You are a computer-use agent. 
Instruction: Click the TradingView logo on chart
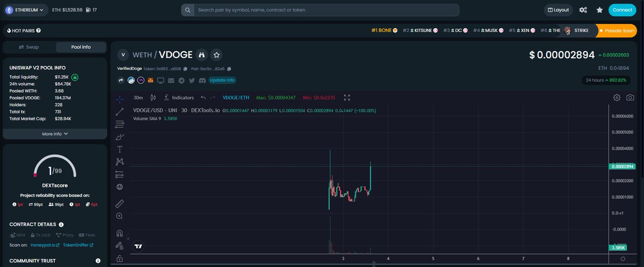click(138, 246)
